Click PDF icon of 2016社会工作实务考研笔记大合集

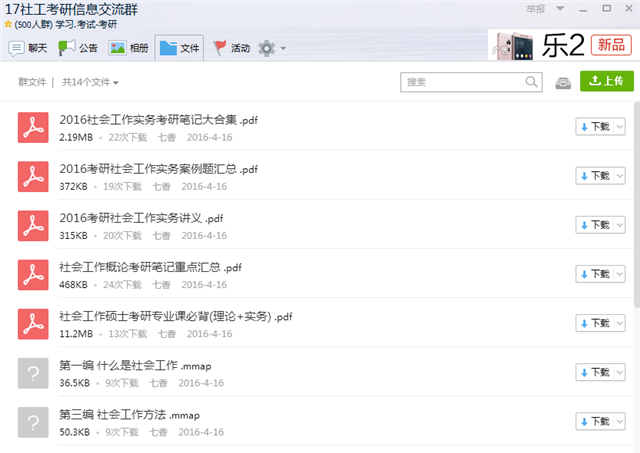click(x=34, y=127)
